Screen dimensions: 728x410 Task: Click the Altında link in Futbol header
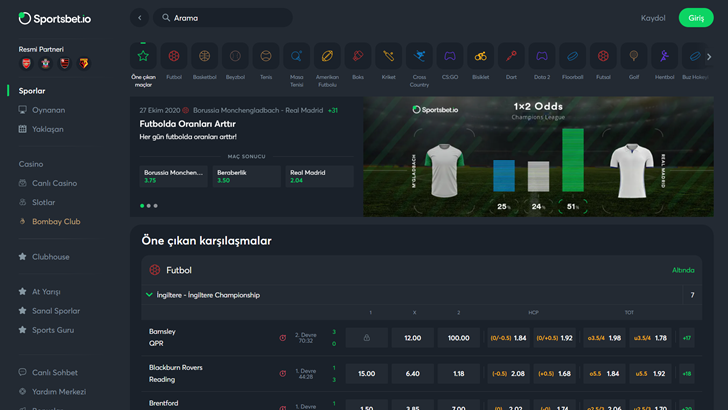(x=683, y=270)
